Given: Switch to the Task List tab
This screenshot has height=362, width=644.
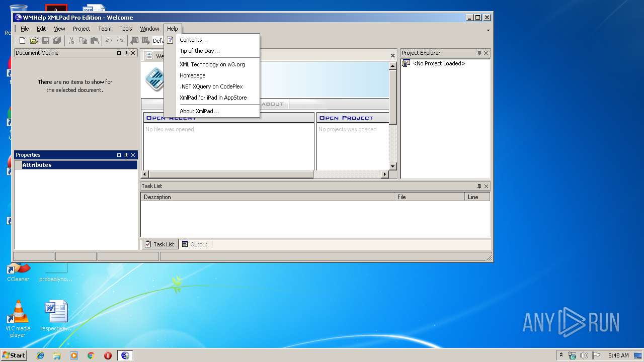Looking at the screenshot, I should click(x=159, y=244).
